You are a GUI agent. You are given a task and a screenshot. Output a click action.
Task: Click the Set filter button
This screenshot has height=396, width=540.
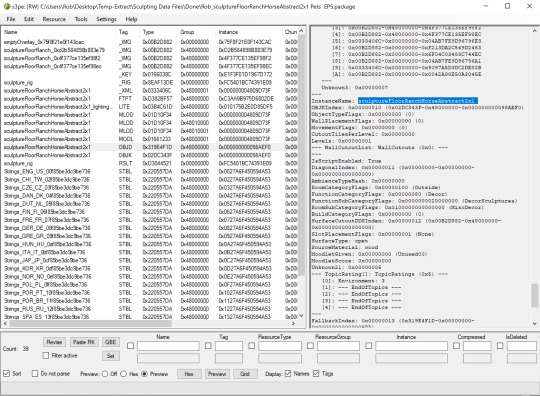pyautogui.click(x=111, y=356)
